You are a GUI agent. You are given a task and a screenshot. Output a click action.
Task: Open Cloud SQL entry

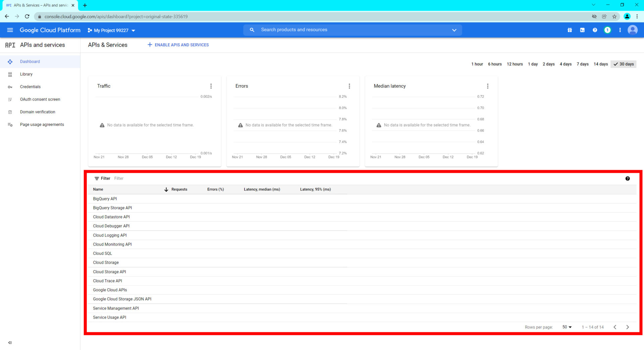102,254
